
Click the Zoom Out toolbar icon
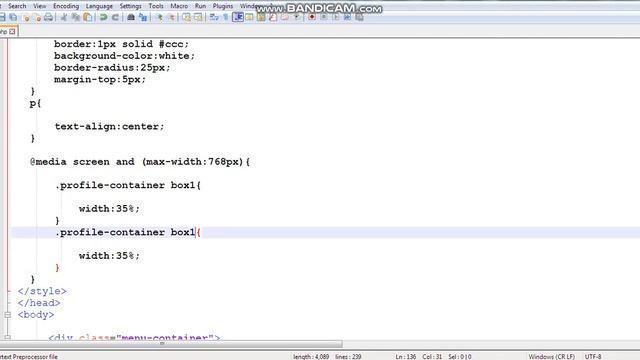172,17
